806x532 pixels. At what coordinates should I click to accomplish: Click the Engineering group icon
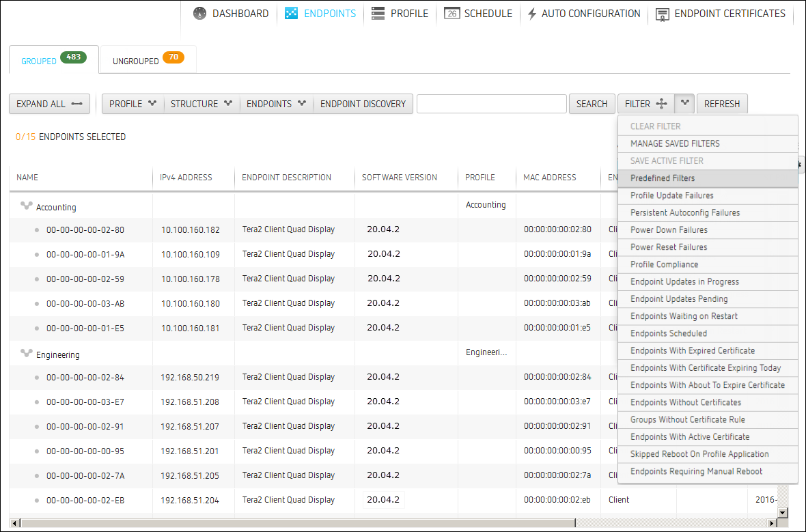(x=26, y=354)
